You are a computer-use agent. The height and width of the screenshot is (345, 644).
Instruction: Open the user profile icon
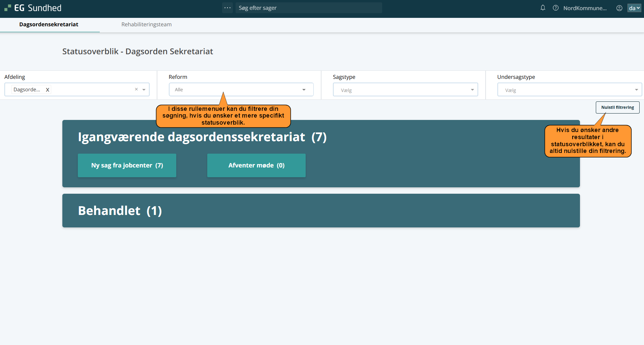point(619,8)
